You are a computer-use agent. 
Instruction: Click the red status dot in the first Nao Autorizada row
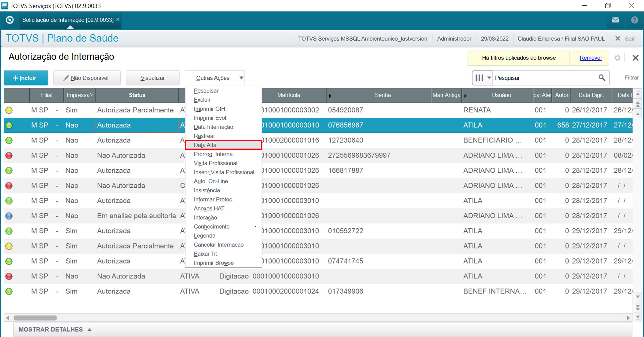pos(9,155)
